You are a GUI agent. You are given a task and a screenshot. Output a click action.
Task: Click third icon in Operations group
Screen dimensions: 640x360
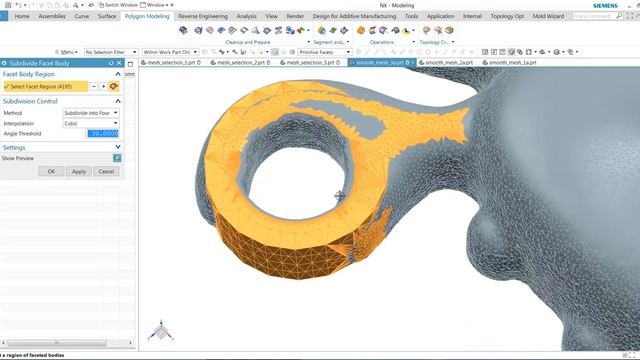tap(384, 30)
